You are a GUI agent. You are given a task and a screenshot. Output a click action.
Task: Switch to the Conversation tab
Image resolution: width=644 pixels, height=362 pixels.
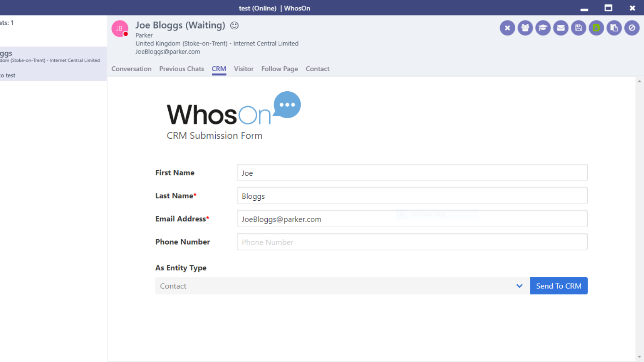132,69
